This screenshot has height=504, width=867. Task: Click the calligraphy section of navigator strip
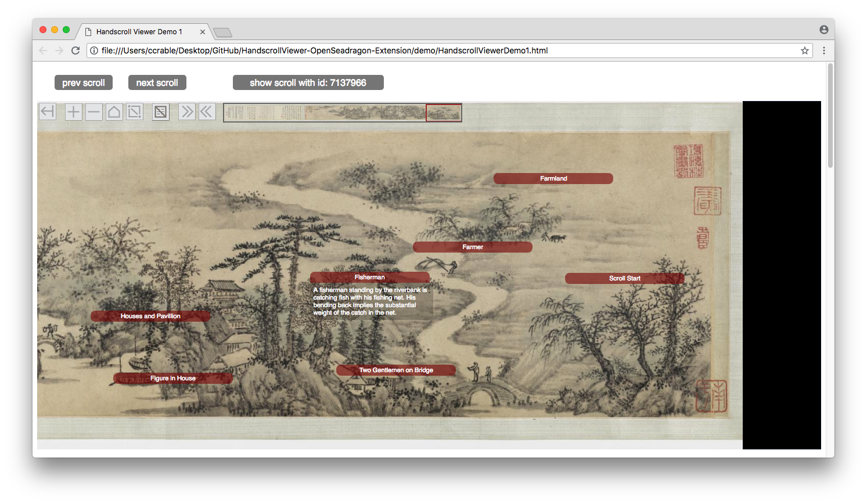coord(264,113)
